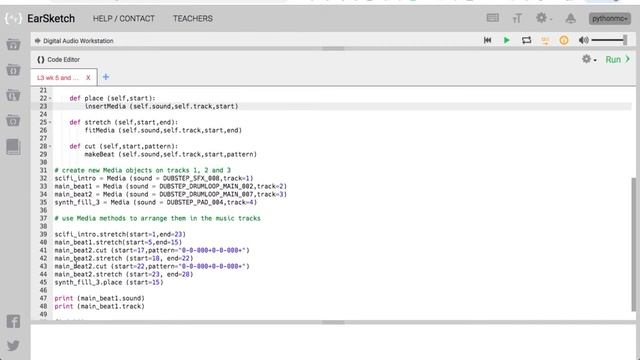640x360 pixels.
Task: Fold the 'def stretch' block at line 25
Action: [x=50, y=122]
